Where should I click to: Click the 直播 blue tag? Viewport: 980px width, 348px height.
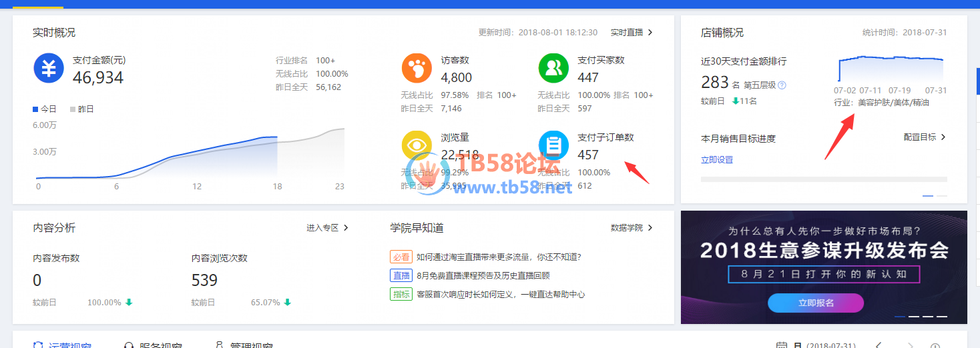[401, 275]
